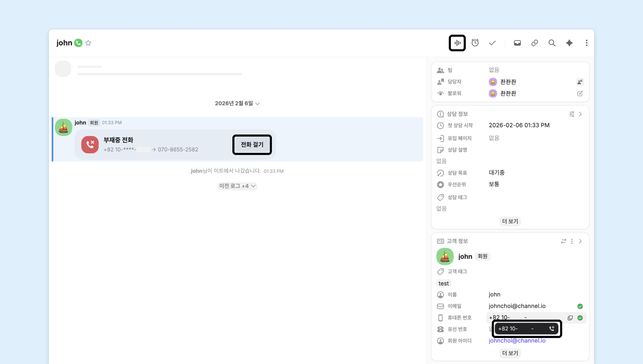The height and width of the screenshot is (364, 643).
Task: Toggle the favorite star next to john
Action: click(x=88, y=43)
